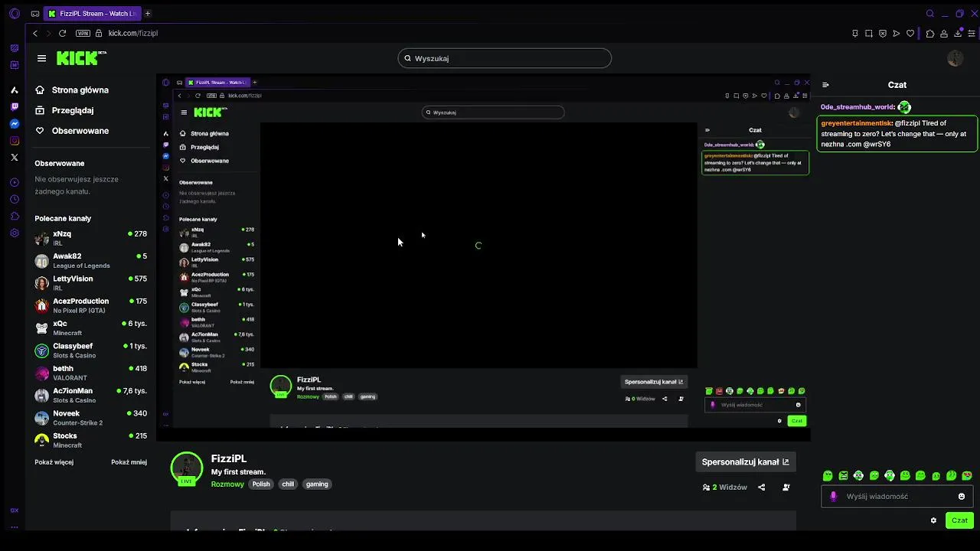Image resolution: width=980 pixels, height=551 pixels.
Task: Open recommended channel Ac7ionMan
Action: 90,395
